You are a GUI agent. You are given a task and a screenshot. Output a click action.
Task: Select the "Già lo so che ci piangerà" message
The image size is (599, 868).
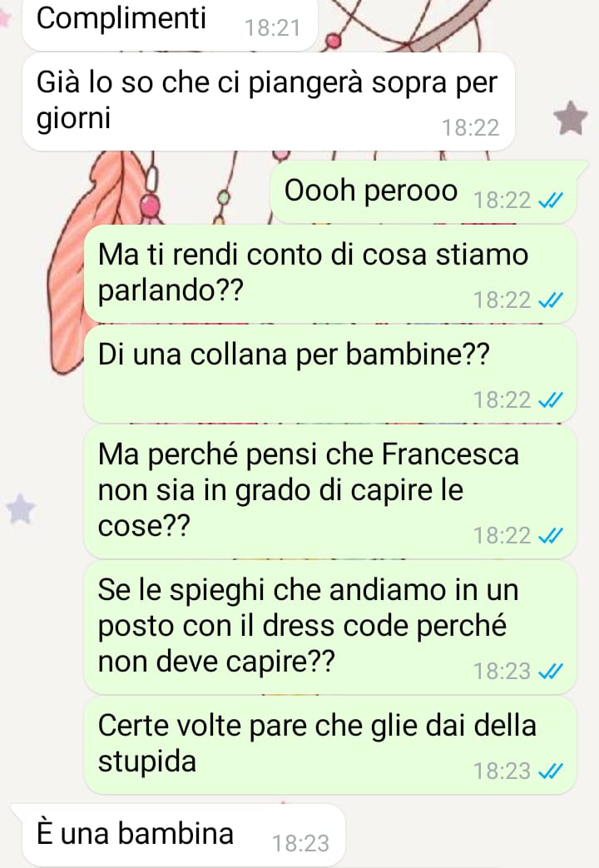pyautogui.click(x=269, y=102)
